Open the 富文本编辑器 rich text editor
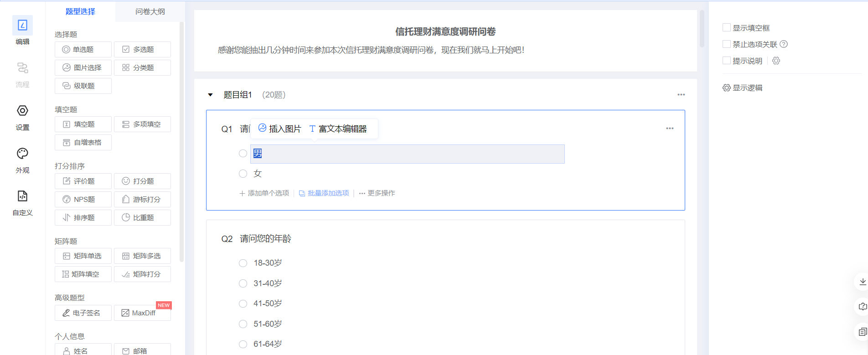The height and width of the screenshot is (355, 868). (x=338, y=129)
